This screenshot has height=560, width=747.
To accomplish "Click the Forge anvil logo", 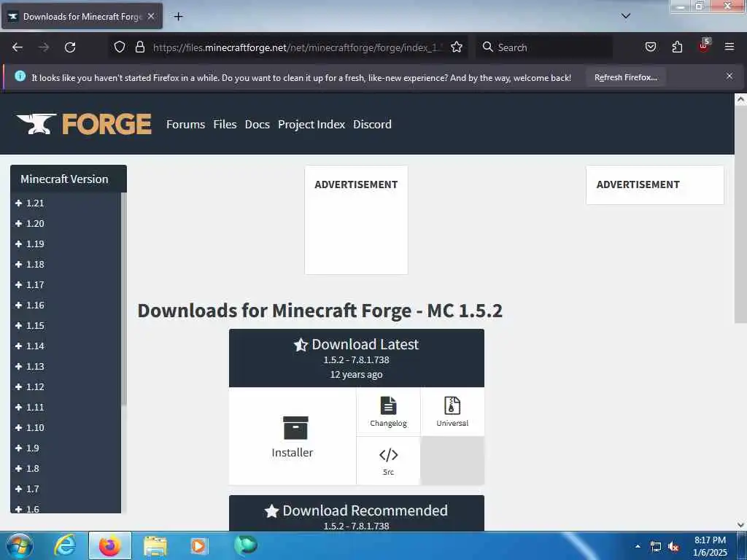I will pyautogui.click(x=84, y=124).
